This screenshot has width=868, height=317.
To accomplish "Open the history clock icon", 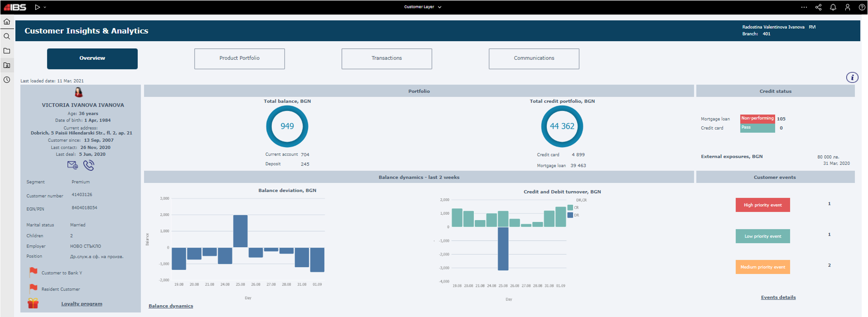I will coord(7,80).
